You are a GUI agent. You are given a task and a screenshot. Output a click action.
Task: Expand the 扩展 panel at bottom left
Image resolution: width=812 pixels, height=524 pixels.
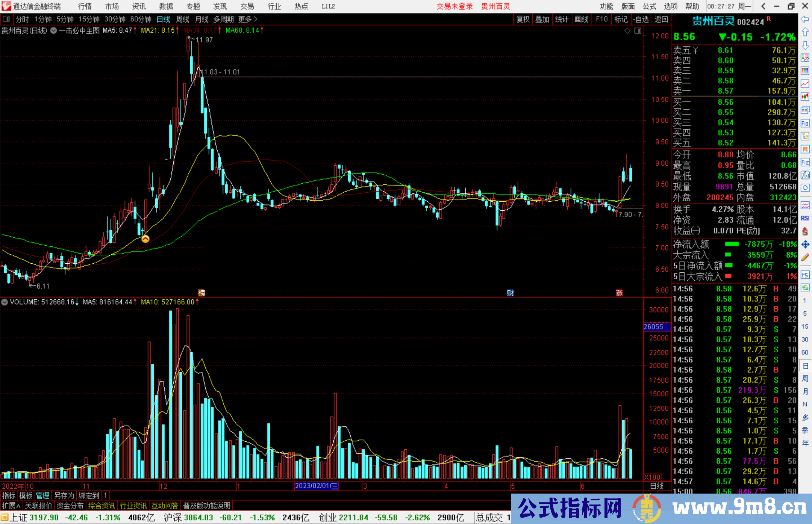coord(11,506)
